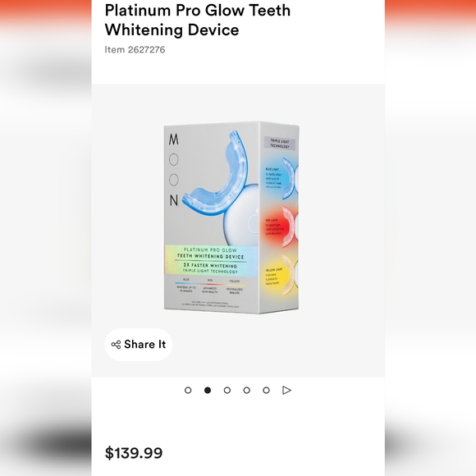Select the first carousel dot indicator

[188, 390]
